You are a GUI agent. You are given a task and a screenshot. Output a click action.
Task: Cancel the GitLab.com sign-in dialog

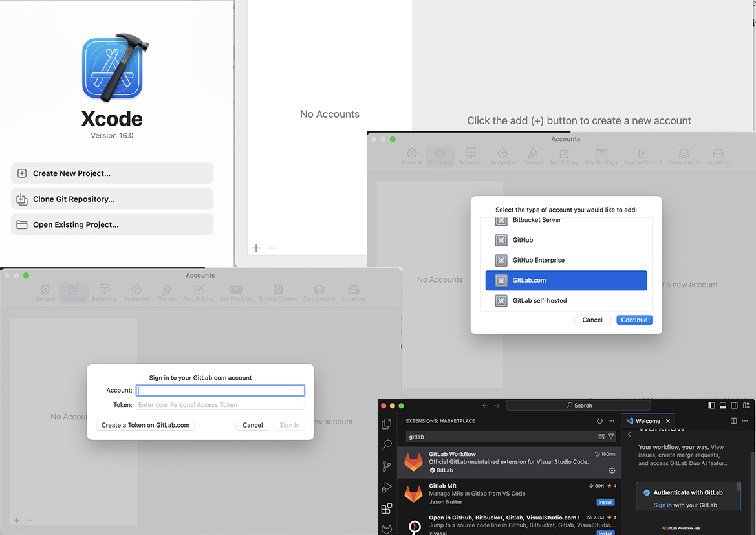coord(253,425)
